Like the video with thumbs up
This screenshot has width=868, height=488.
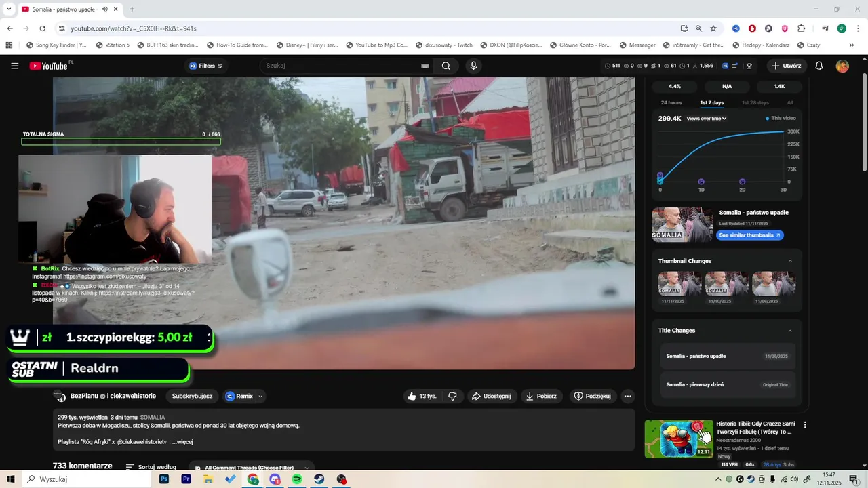click(x=422, y=396)
